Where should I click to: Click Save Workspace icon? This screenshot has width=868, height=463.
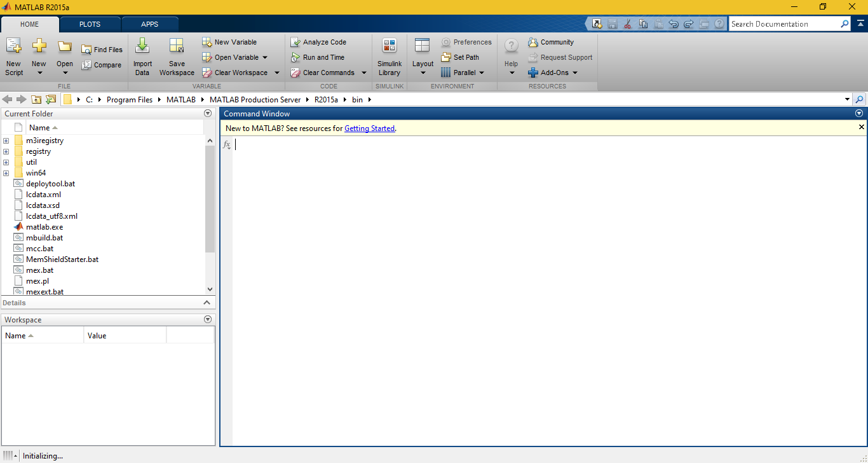177,46
